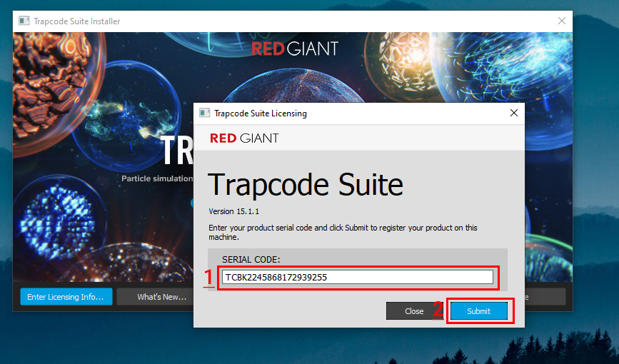
Task: Open Enter Licensing Info in the installer window
Action: point(66,297)
